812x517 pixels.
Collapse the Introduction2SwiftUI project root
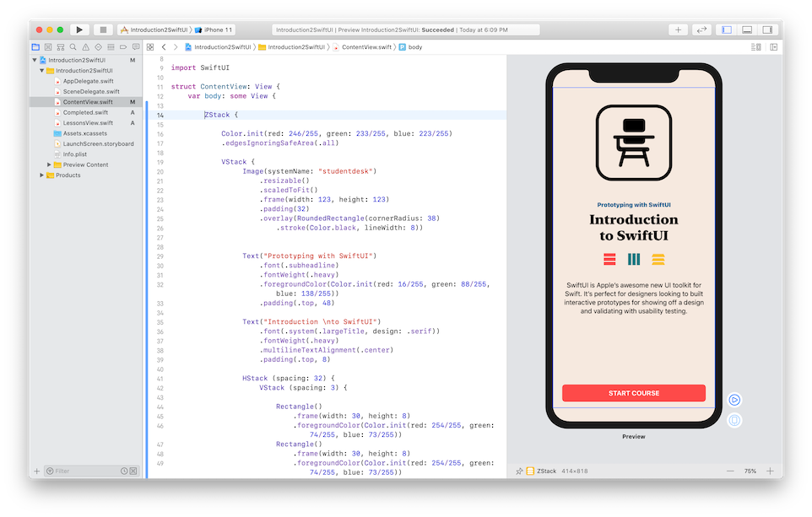tap(35, 60)
